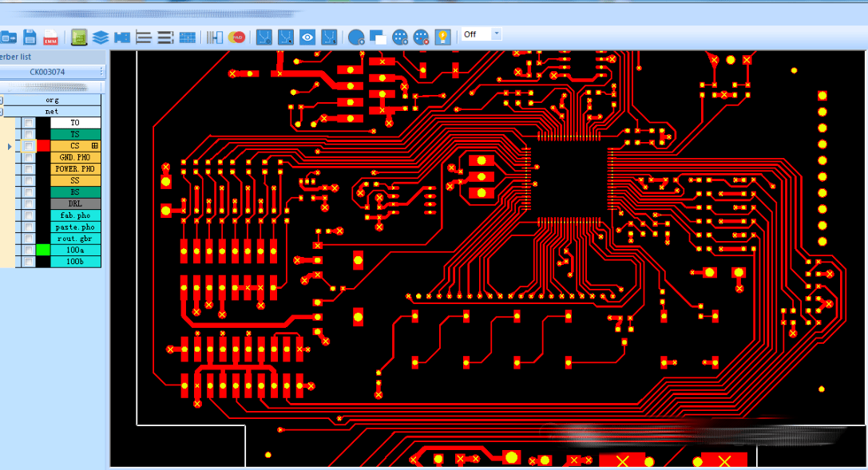Check the DRL layer checkbox
Image resolution: width=868 pixels, height=470 pixels.
pyautogui.click(x=29, y=204)
